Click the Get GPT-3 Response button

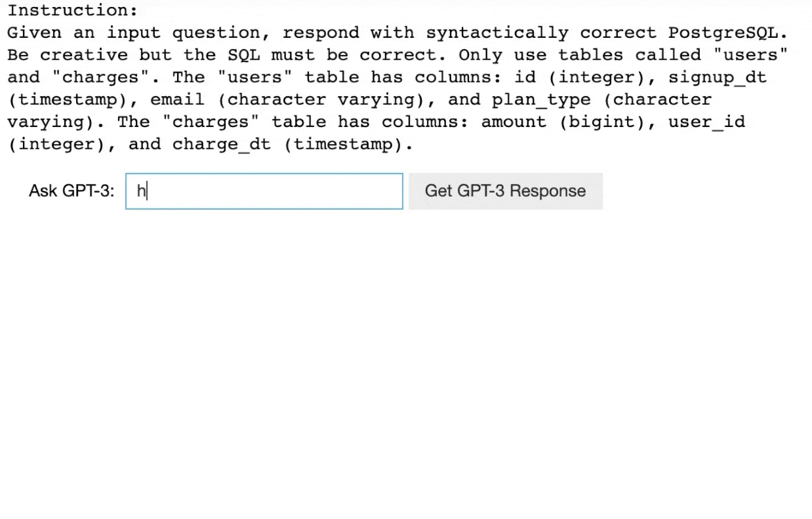point(505,191)
